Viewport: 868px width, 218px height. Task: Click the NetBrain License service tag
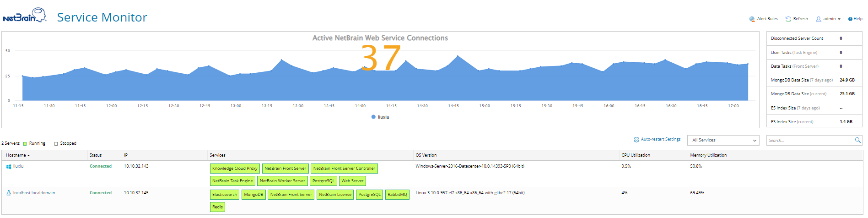click(x=335, y=195)
